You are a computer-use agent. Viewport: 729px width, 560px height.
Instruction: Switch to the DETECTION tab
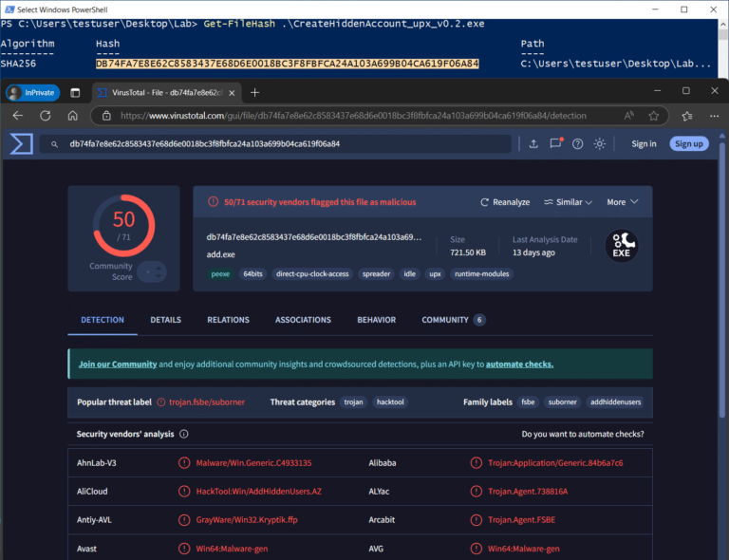coord(103,320)
